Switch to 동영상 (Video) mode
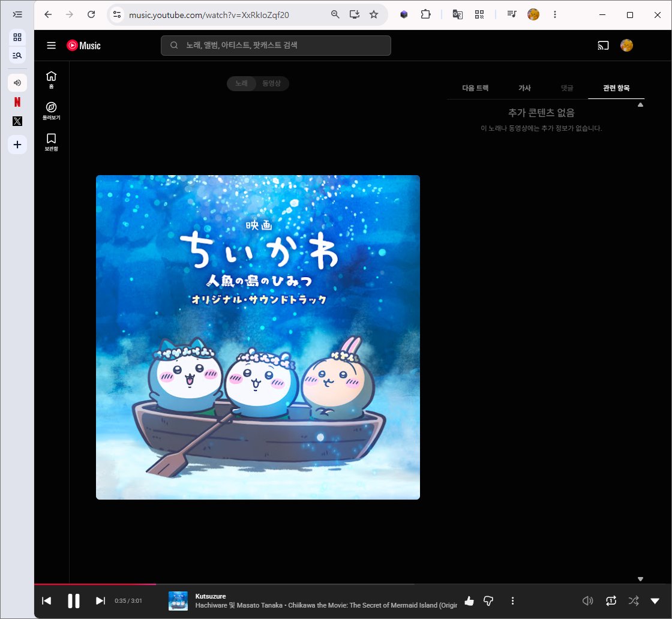672x619 pixels. point(272,83)
